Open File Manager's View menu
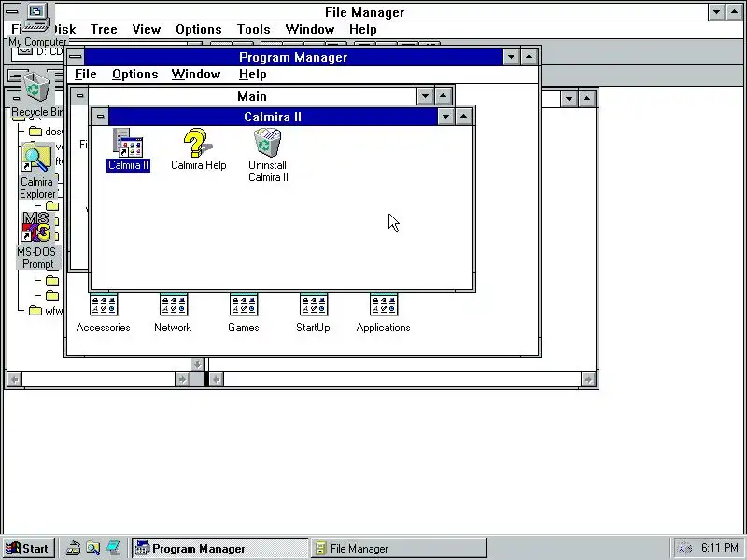The image size is (747, 560). pyautogui.click(x=147, y=30)
